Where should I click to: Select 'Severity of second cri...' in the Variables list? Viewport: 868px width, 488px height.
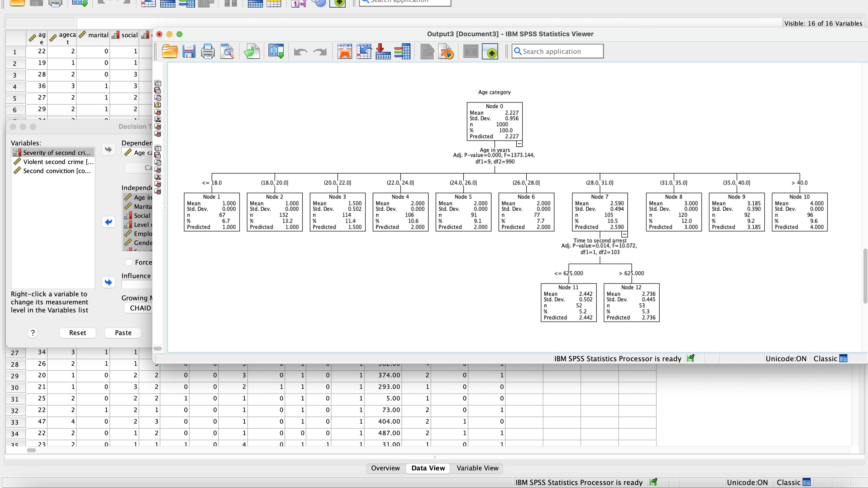pos(53,153)
